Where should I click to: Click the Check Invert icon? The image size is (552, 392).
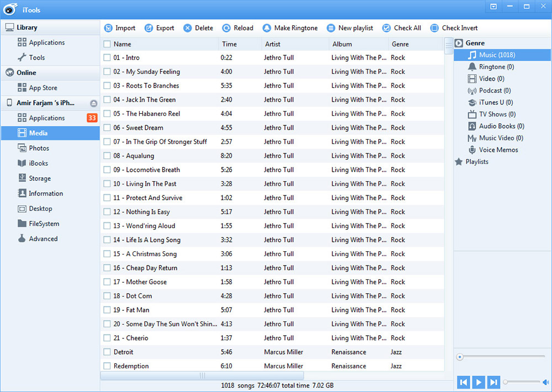pos(434,28)
